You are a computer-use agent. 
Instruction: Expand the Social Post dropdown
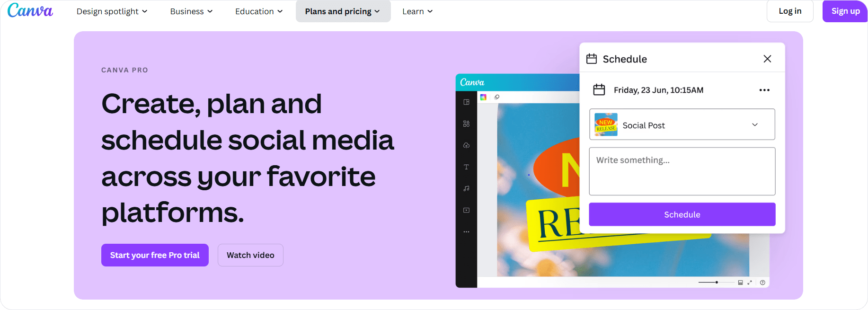click(x=682, y=124)
